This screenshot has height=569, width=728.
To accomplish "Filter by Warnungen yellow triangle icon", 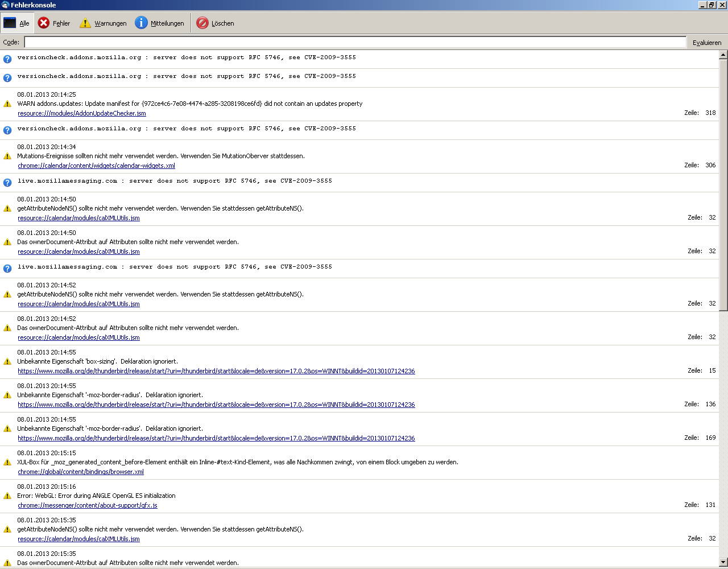I will coord(85,23).
